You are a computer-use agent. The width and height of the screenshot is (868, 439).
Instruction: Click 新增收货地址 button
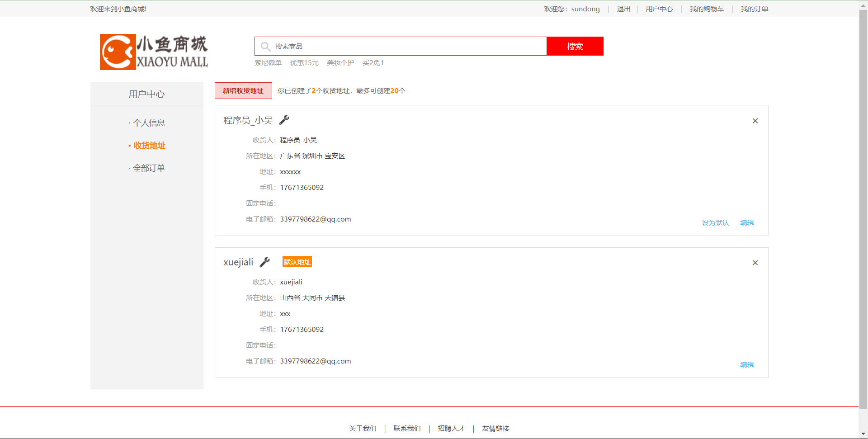[x=243, y=90]
